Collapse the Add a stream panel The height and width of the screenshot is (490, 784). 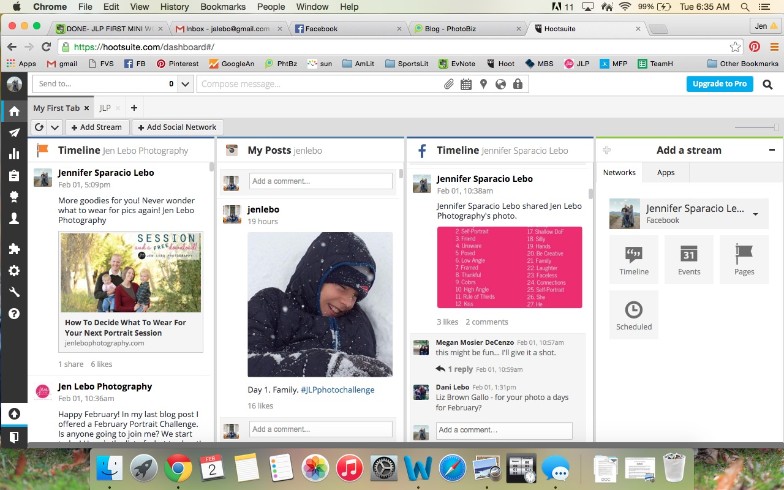pyautogui.click(x=772, y=150)
